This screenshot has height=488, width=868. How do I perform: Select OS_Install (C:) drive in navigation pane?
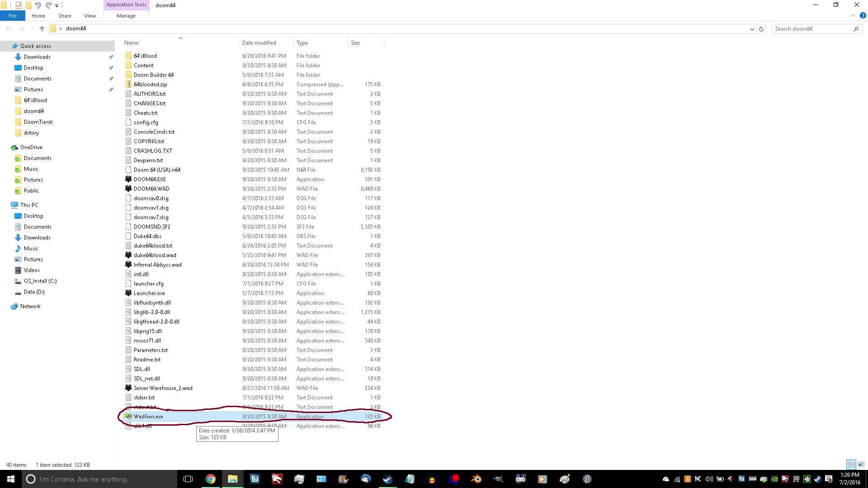pos(40,281)
